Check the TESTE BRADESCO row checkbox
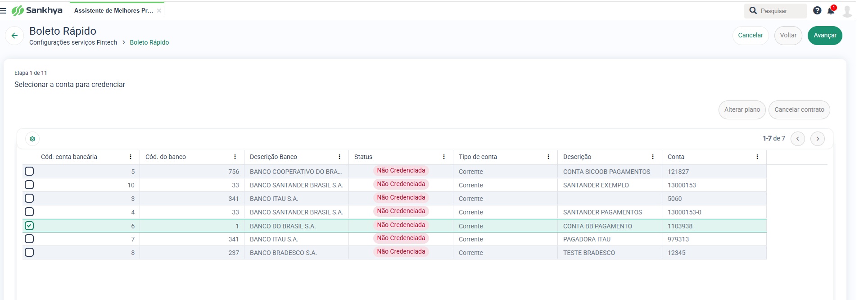 tap(29, 252)
